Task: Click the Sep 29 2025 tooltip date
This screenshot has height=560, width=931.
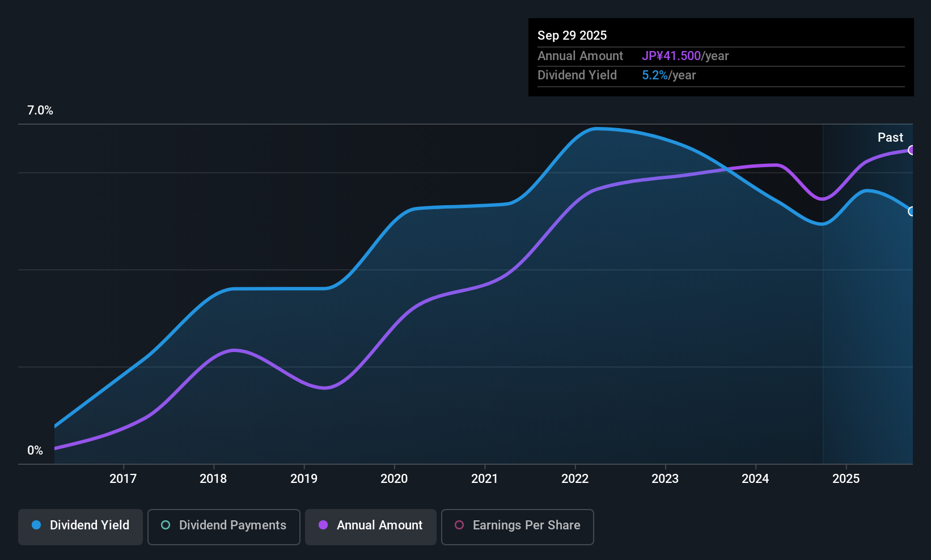Action: point(572,36)
